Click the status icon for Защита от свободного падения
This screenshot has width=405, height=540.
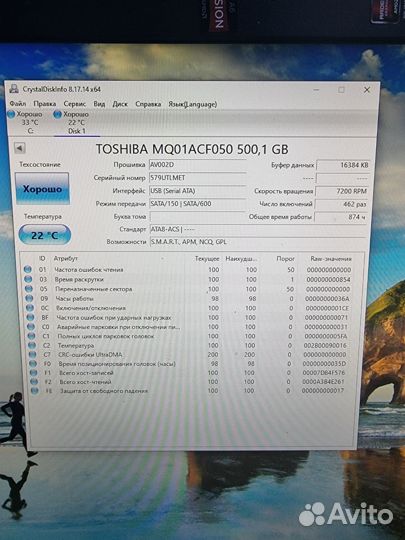click(34, 391)
